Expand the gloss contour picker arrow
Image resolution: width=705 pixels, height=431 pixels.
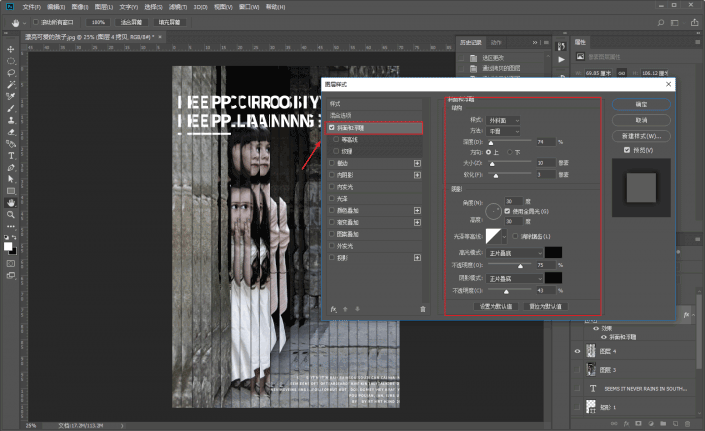pos(504,236)
